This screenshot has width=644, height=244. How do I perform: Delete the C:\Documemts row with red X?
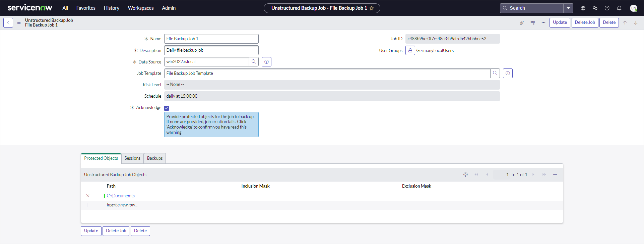pyautogui.click(x=88, y=196)
